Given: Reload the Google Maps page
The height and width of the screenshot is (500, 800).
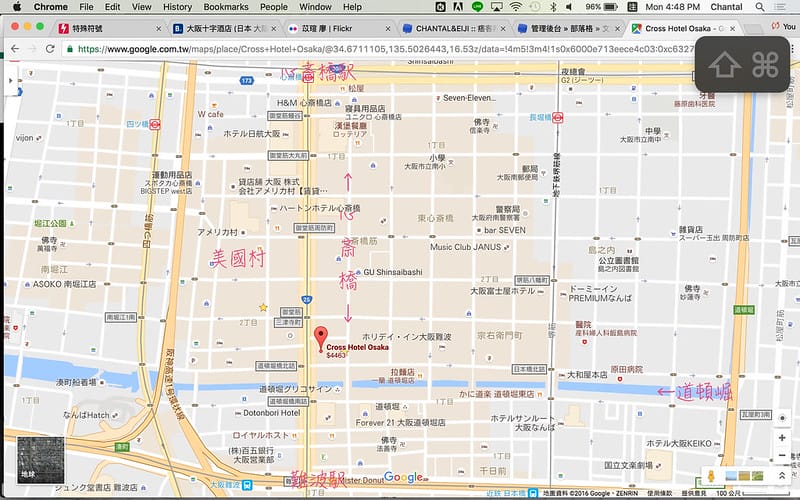Looking at the screenshot, I should 49,48.
